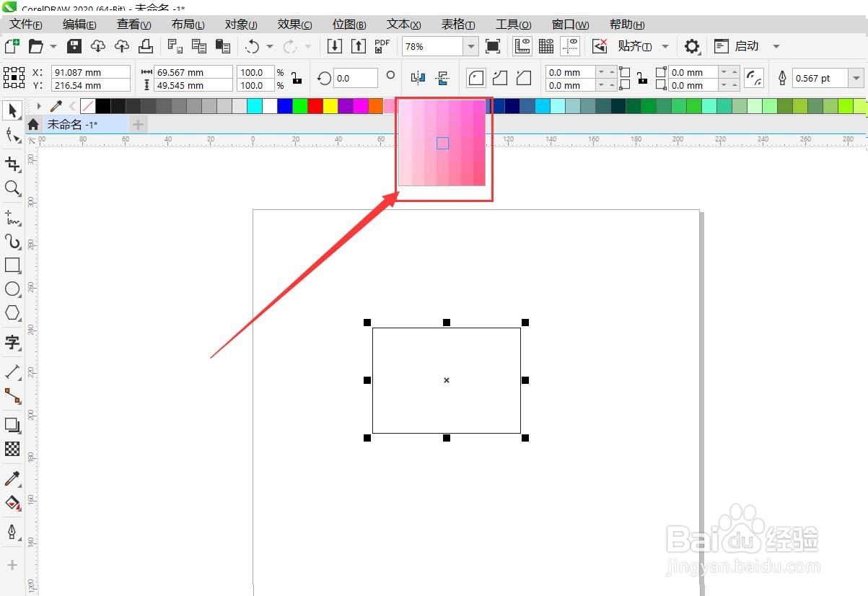
Task: Open the 效果 menu
Action: tap(294, 25)
